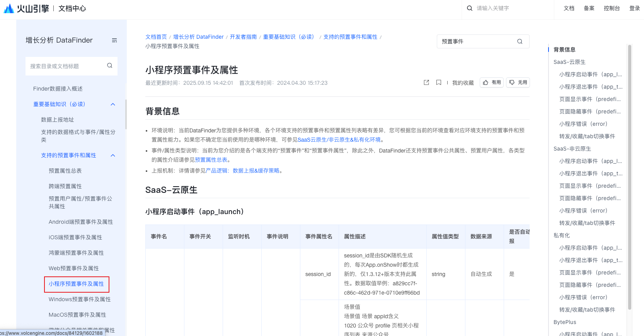Viewport: 644px width, 336px height.
Task: Jump to SaaS-云原生 in outline
Action: 569,62
